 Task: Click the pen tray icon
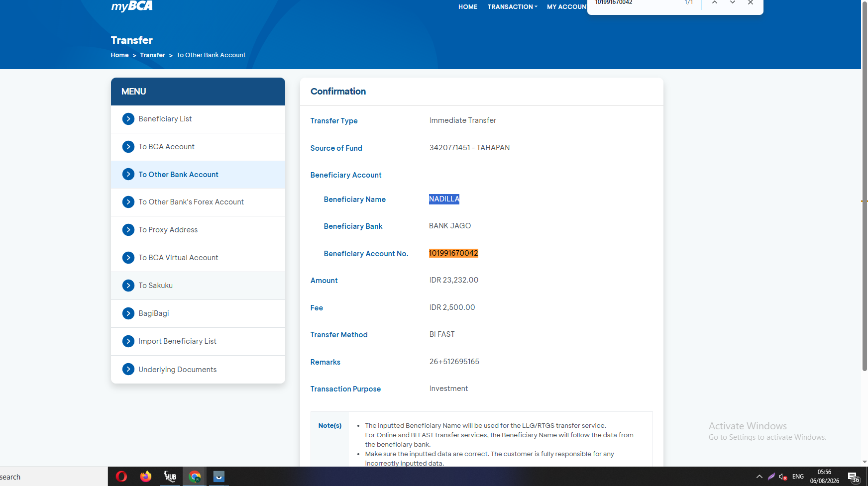tap(771, 477)
